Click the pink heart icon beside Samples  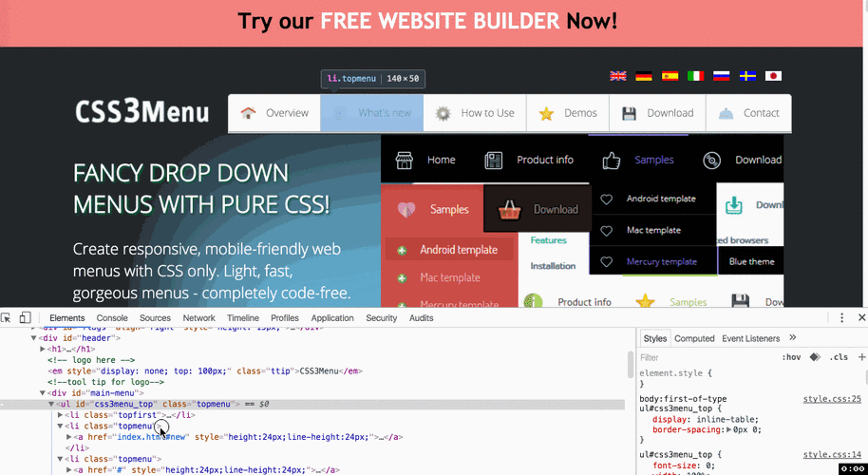coord(406,209)
